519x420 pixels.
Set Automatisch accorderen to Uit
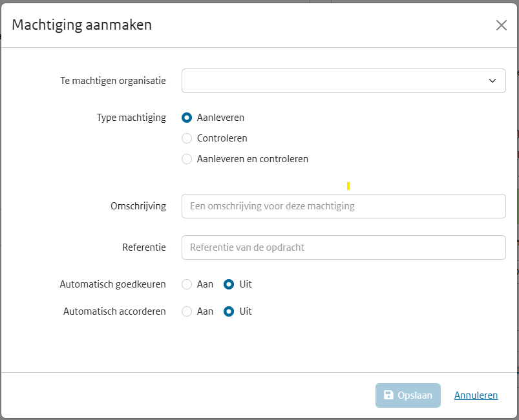click(228, 311)
